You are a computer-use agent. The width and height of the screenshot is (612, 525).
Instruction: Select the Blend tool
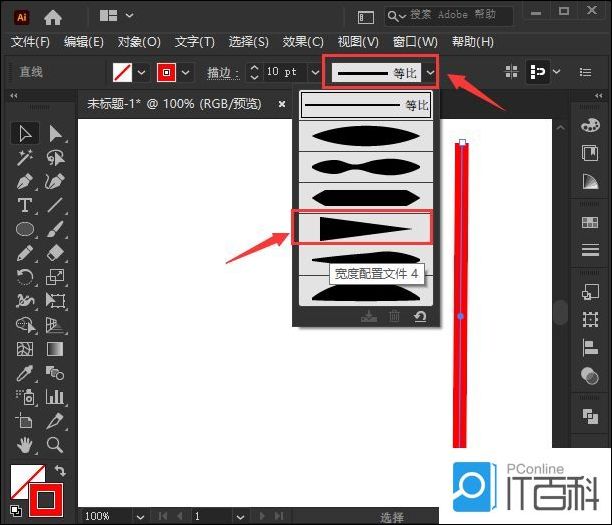tap(55, 373)
